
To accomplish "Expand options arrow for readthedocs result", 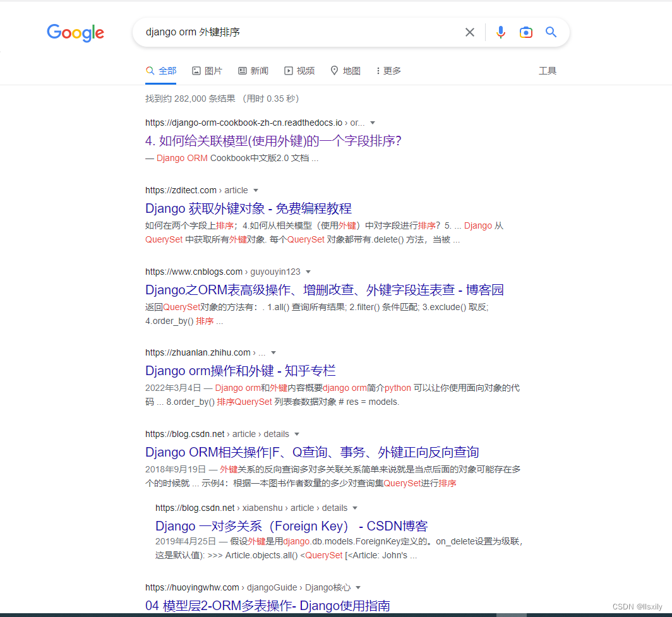I will coord(373,123).
